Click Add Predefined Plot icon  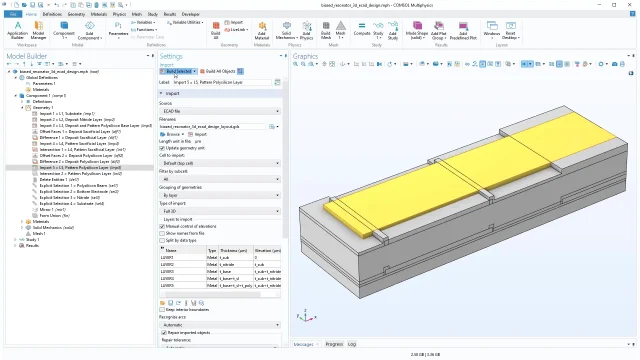coord(463,31)
